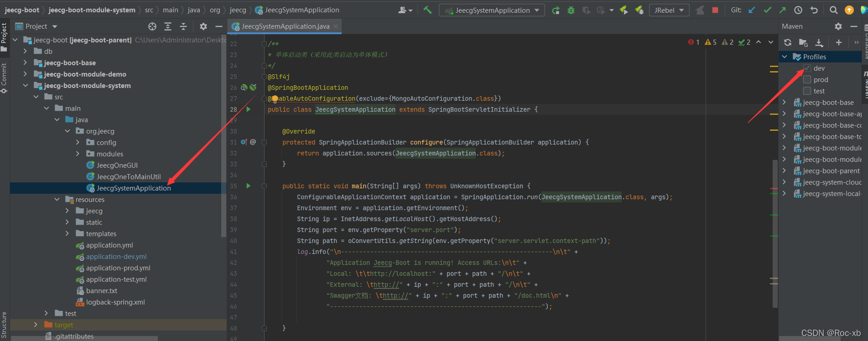Close the JeecgSystemApplication.java tab

(x=336, y=26)
